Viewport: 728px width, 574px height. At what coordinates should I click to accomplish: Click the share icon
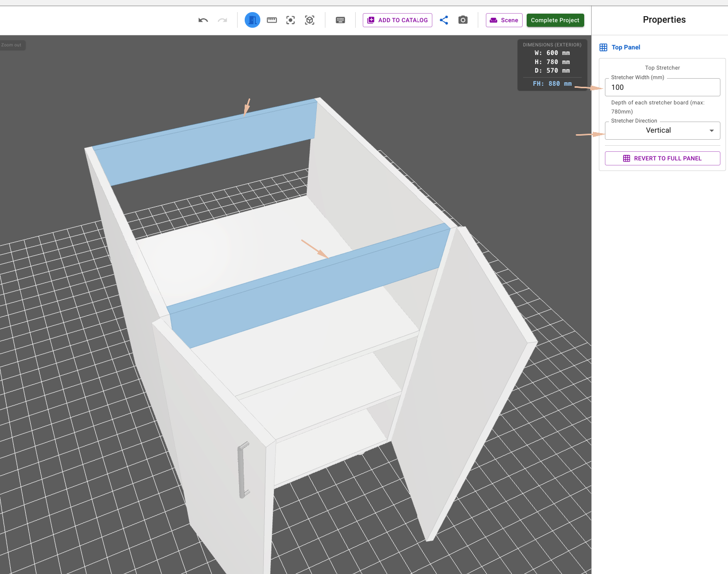pos(444,20)
